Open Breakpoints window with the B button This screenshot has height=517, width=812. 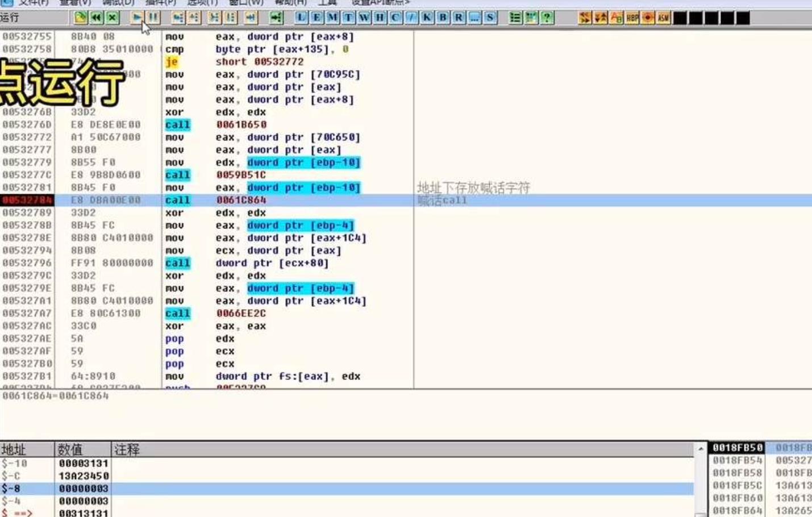(443, 18)
